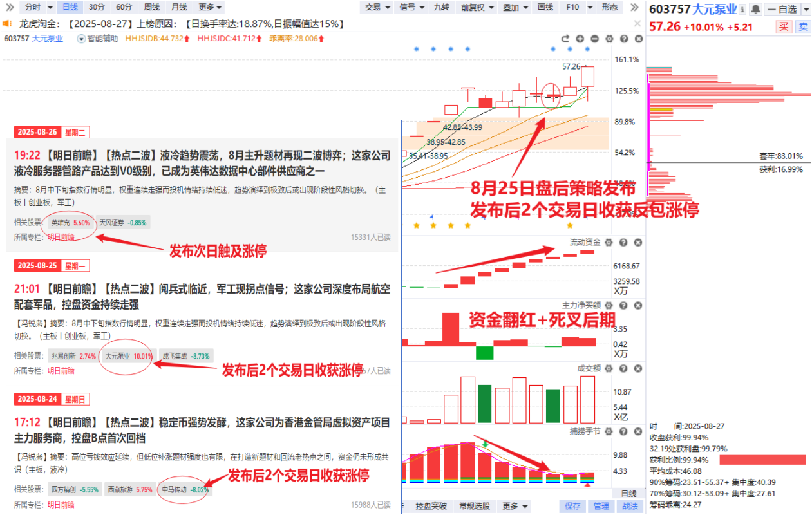
Task: Open the 兆易创新 2.74% stock tag
Action: [73, 355]
